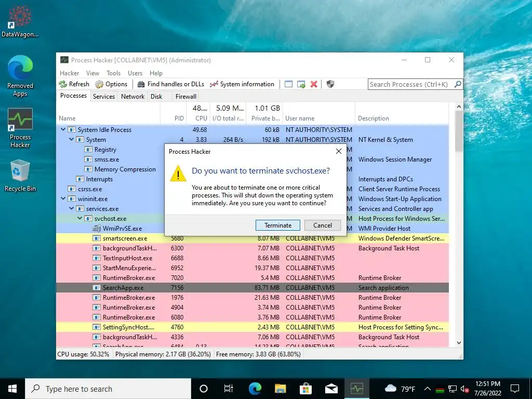Click the muted volume tray icon
This screenshot has width=532, height=399.
point(465,389)
